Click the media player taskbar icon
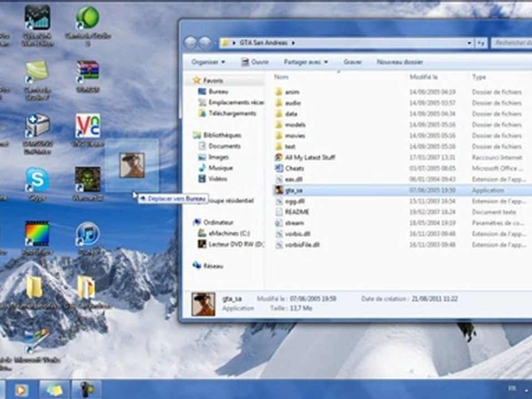 [21, 390]
